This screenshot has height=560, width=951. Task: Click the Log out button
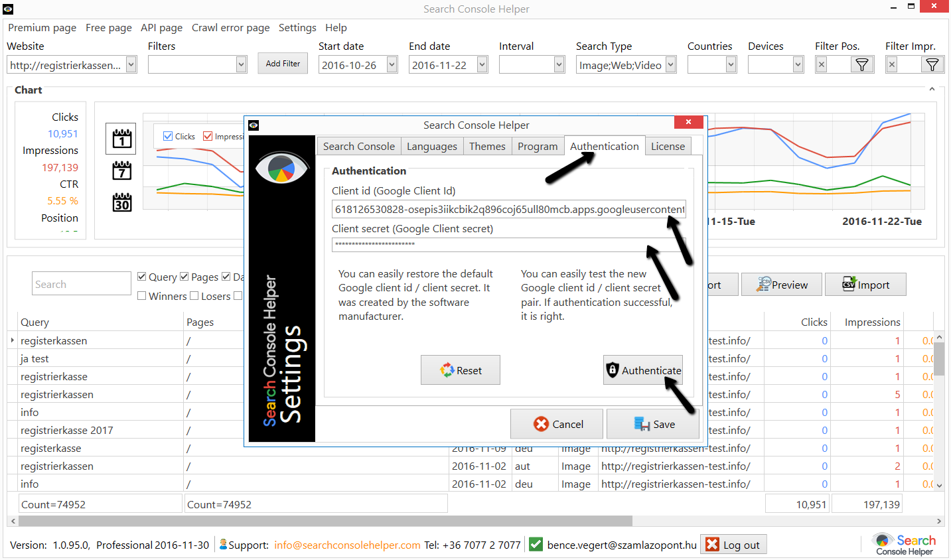(x=733, y=545)
